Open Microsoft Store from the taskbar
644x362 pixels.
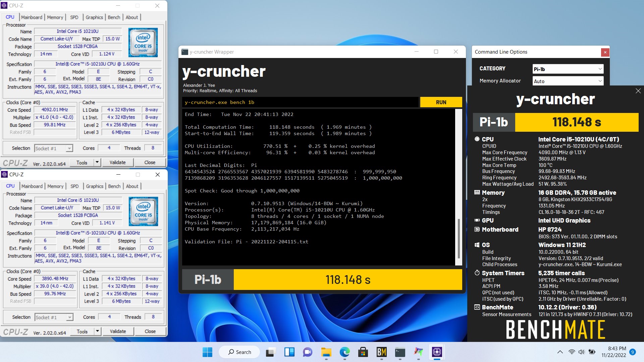click(363, 352)
